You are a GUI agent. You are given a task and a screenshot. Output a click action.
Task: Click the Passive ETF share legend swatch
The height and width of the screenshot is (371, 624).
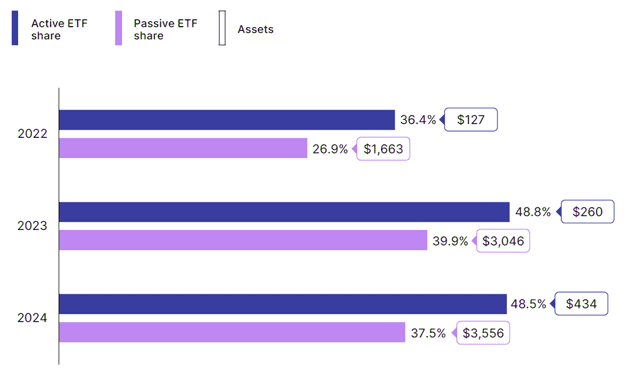tap(118, 28)
